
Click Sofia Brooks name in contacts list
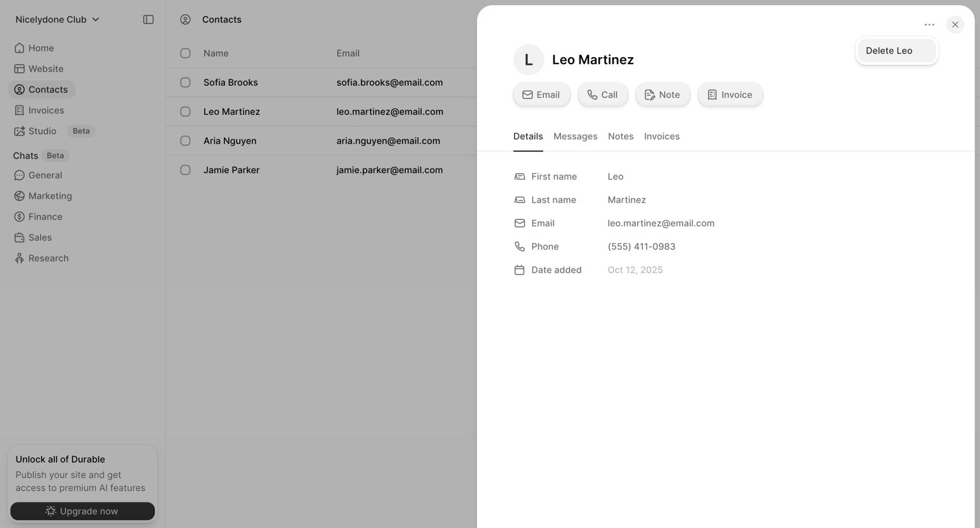[231, 82]
